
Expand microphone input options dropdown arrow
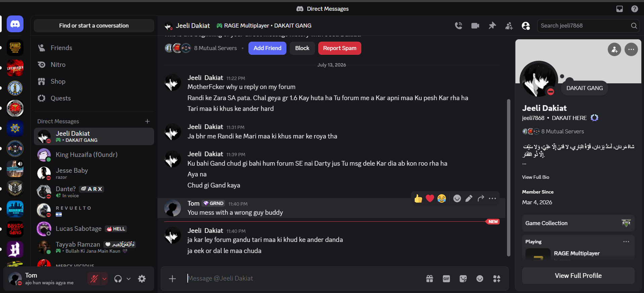pyautogui.click(x=104, y=279)
